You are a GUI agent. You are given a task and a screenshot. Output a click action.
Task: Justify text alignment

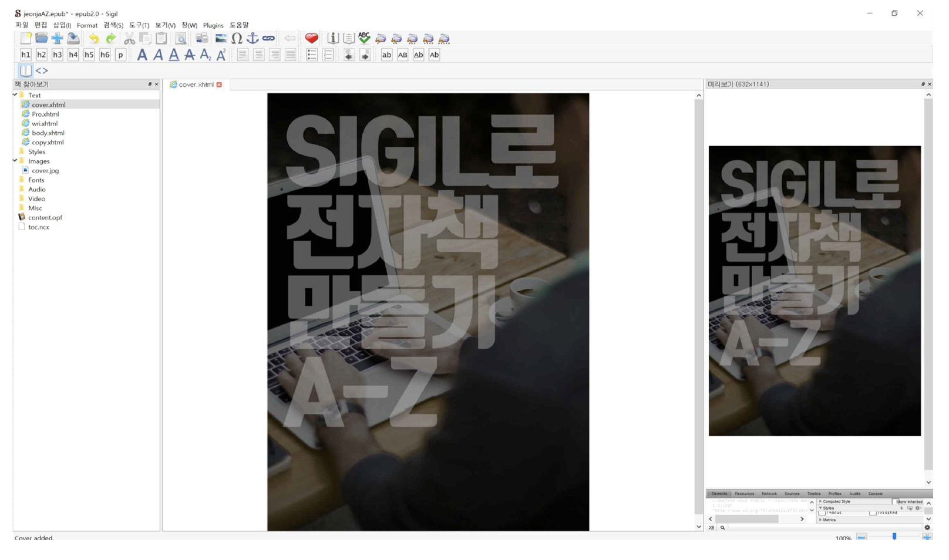click(291, 55)
